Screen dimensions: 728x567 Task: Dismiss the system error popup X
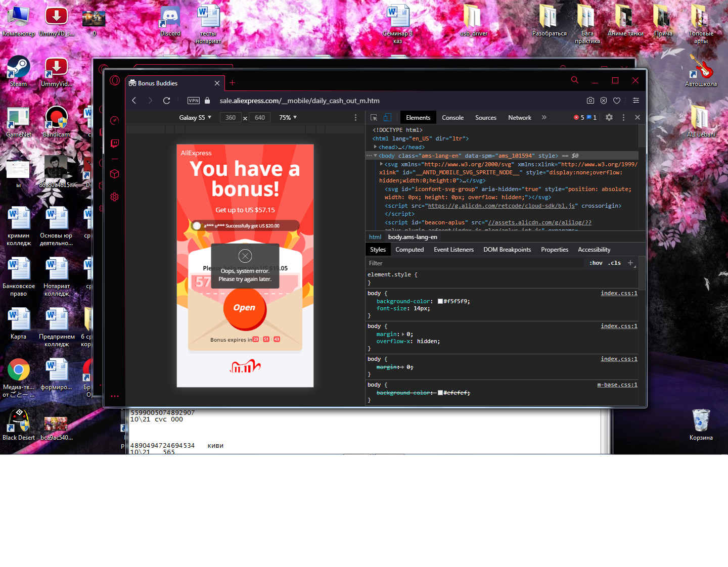[x=245, y=256]
